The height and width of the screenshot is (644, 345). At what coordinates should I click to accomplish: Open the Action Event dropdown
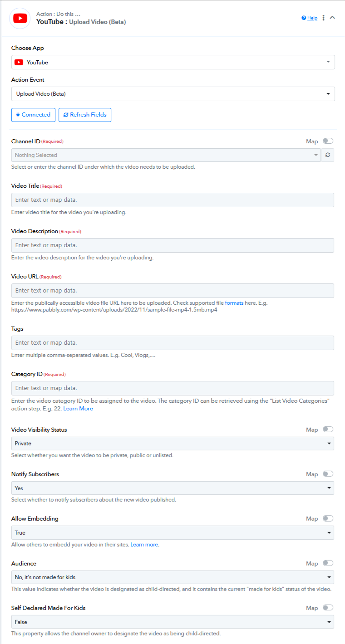[173, 94]
